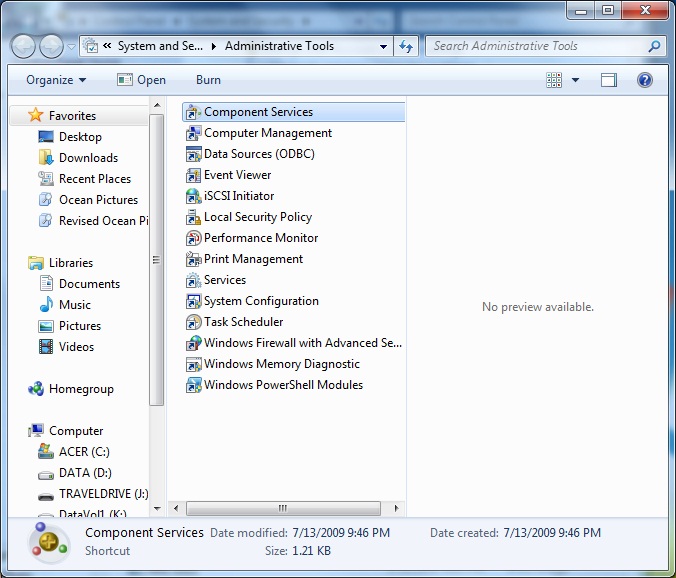This screenshot has width=676, height=578.
Task: Select the System Configuration icon
Action: (x=193, y=301)
